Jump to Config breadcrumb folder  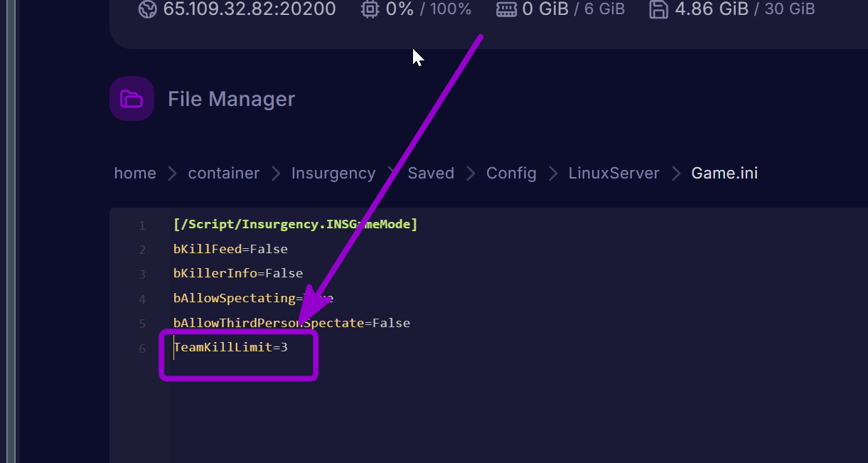[511, 174]
